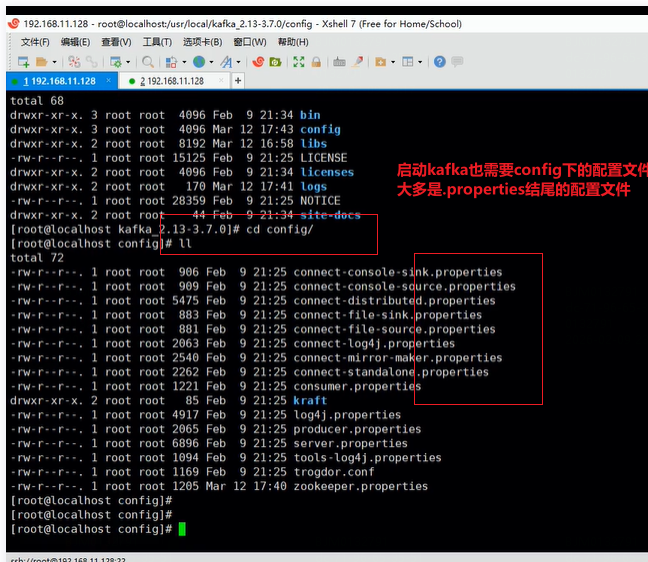Click the kraft directory entry
The width and height of the screenshot is (648, 562).
[310, 400]
